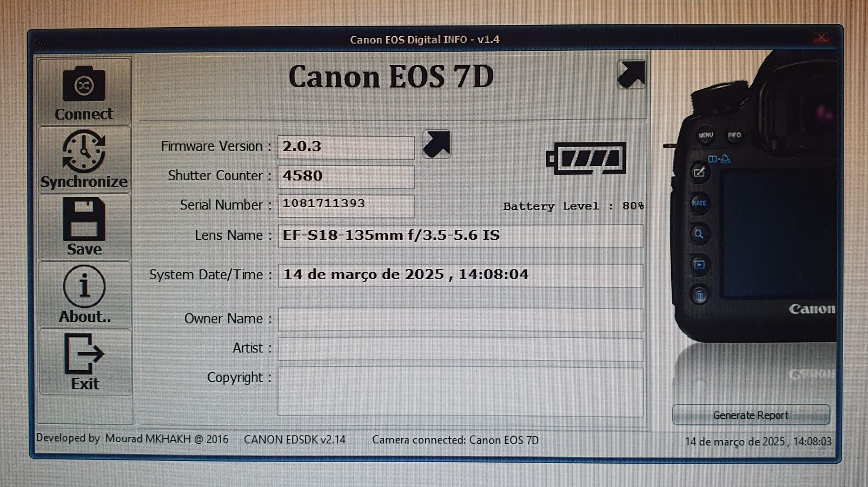Click the Serial Number field

[x=346, y=206]
